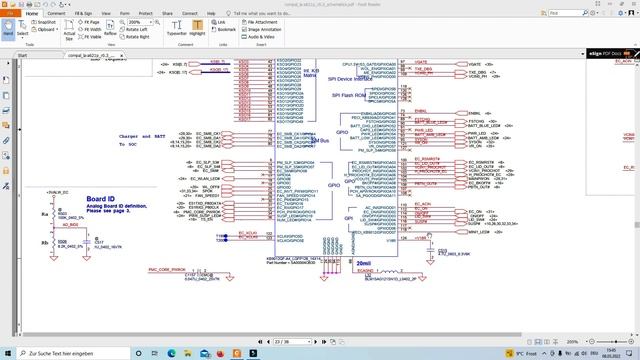Screen dimensions: 640x360
Task: Zoom in with the ribbon magnifier
Action: (x=158, y=22)
